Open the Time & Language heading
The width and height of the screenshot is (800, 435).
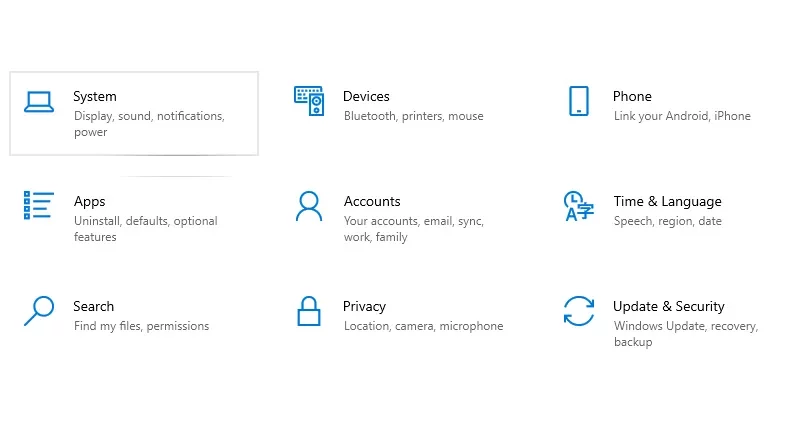pyautogui.click(x=667, y=201)
